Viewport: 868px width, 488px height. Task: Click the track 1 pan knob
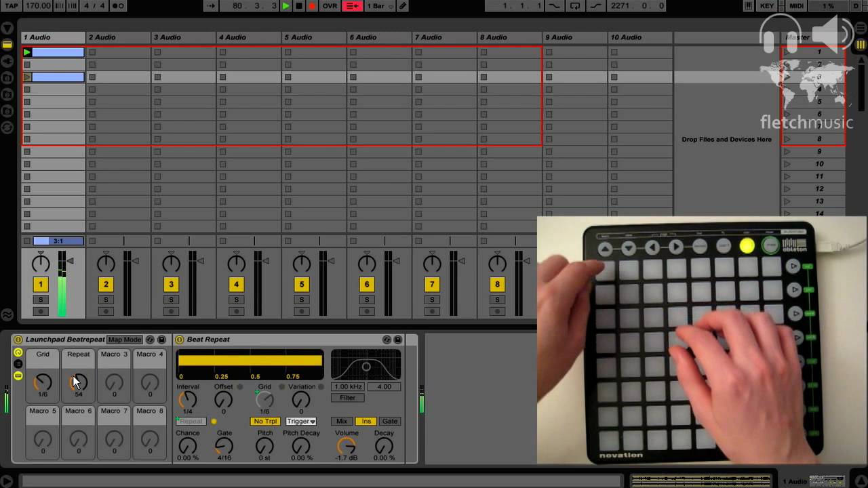point(41,263)
